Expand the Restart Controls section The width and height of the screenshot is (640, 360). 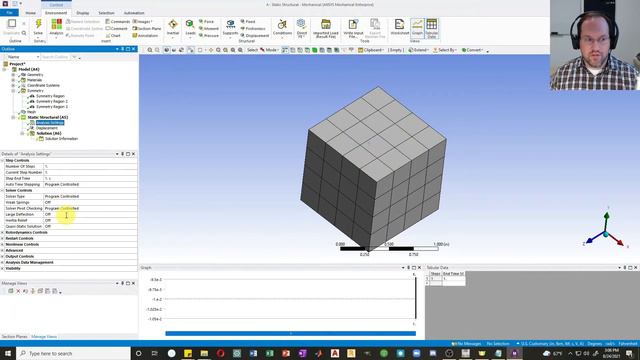coord(2,238)
